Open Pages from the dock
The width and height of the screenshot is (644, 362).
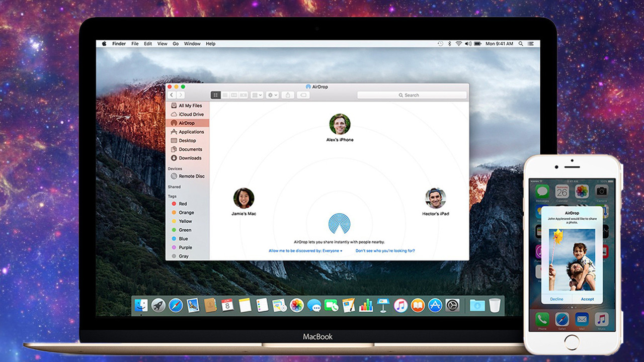point(348,305)
